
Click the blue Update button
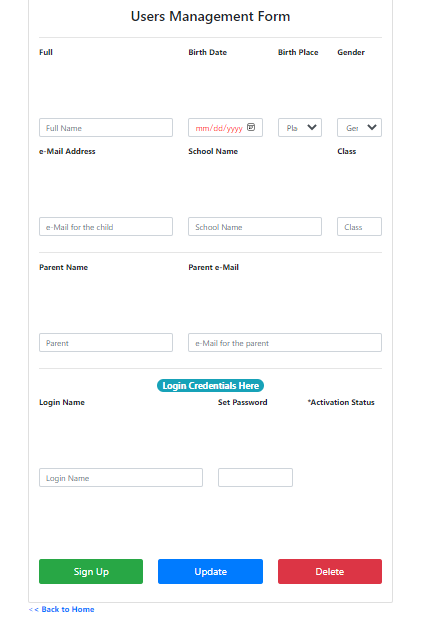[x=210, y=571]
